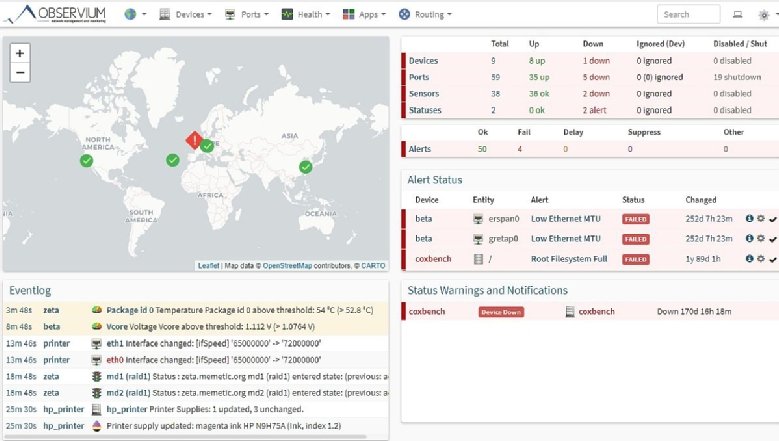Click the monitor icon beside Search
Image resolution: width=779 pixels, height=441 pixels.
[738, 15]
